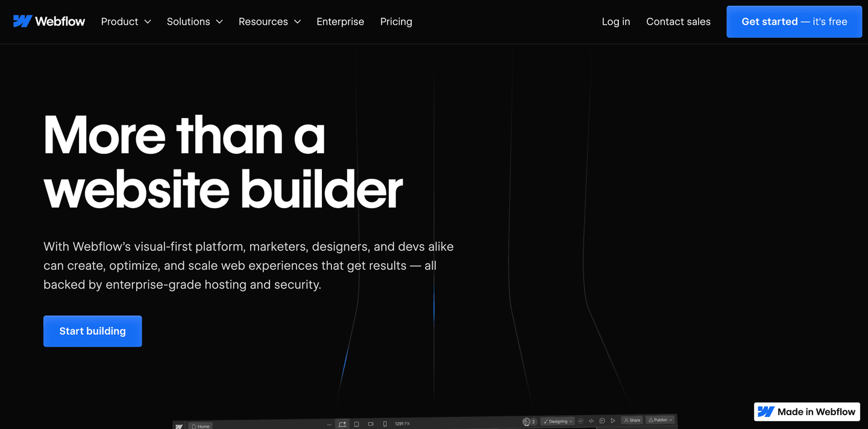This screenshot has height=429, width=868.
Task: Click the Webflow logo in the header
Action: (49, 21)
